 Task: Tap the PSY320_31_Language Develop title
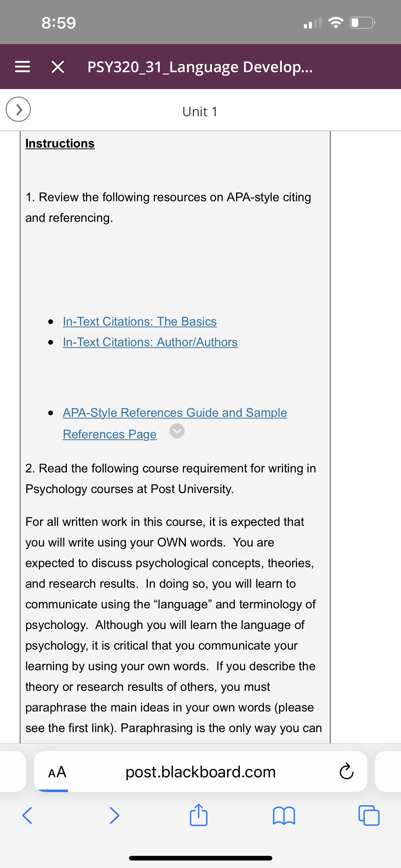pos(200,67)
